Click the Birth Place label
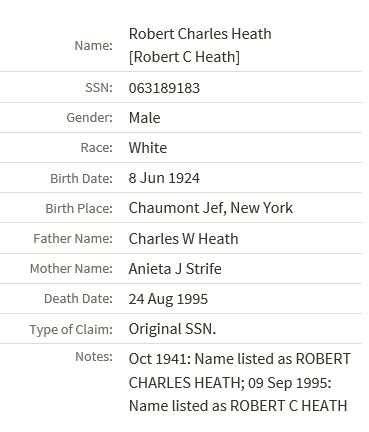This screenshot has width=369, height=432. [x=79, y=209]
